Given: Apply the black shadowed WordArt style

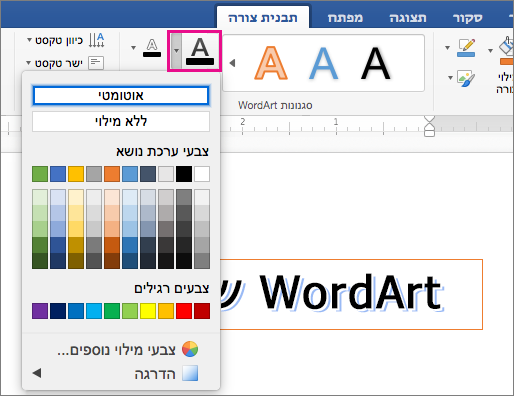Looking at the screenshot, I should (x=376, y=63).
